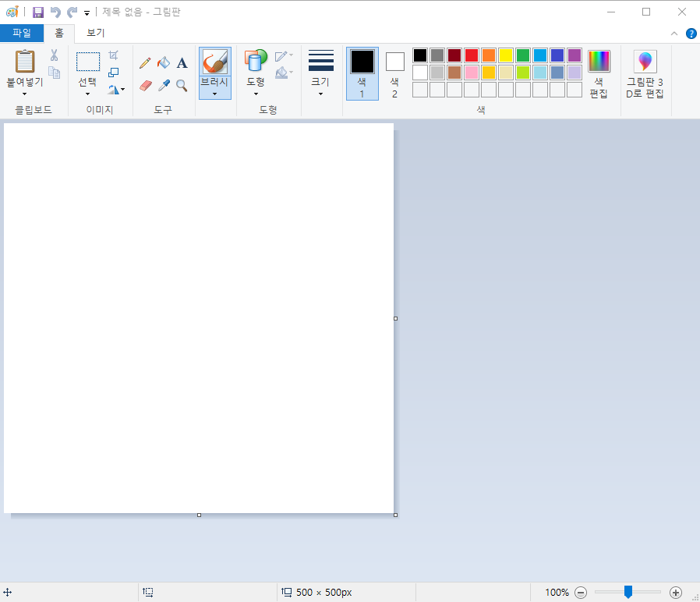Click the zoom out minus button
Viewport: 700px width, 602px height.
[x=581, y=593]
